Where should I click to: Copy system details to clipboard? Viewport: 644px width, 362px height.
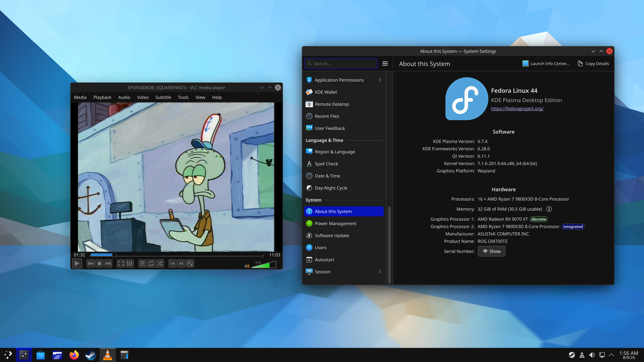593,64
